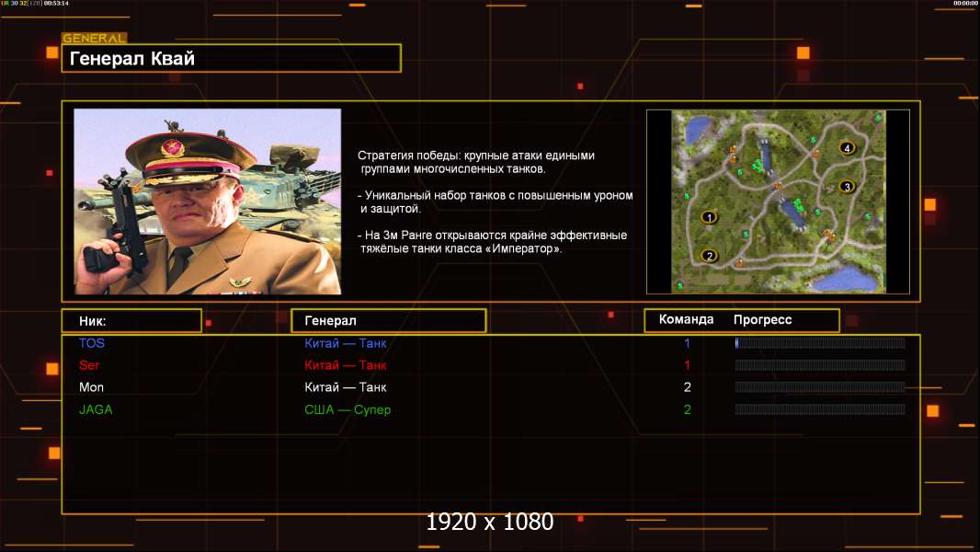Click the red star emblem on general's cap
The width and height of the screenshot is (980, 552).
coord(171,146)
